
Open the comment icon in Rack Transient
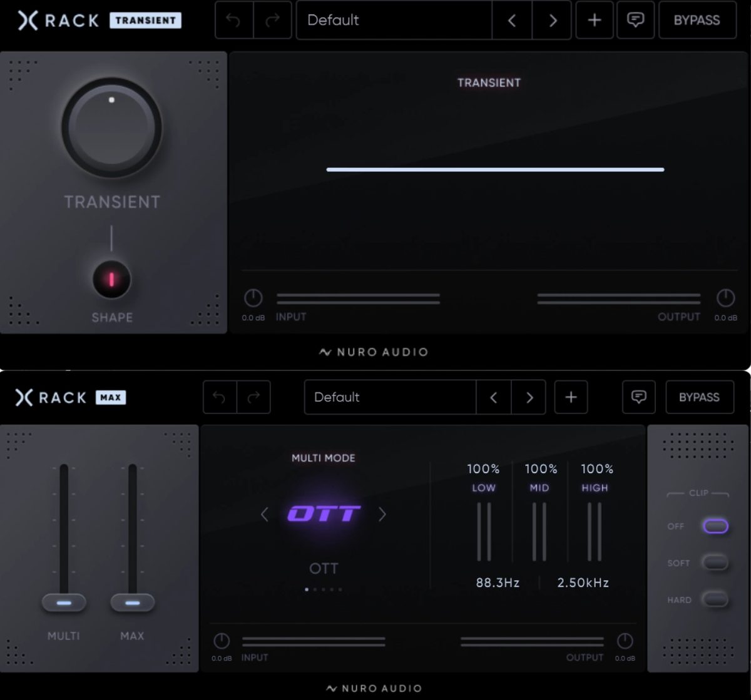[x=636, y=20]
